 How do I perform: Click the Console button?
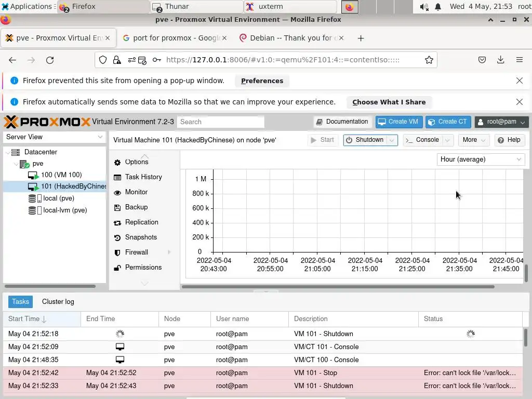pos(423,140)
